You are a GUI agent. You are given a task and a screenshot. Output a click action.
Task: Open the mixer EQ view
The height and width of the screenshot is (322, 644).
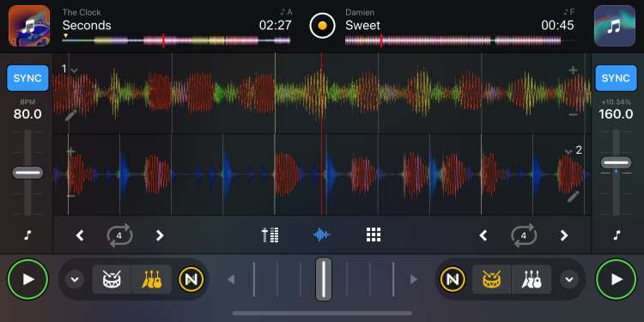pyautogui.click(x=270, y=235)
